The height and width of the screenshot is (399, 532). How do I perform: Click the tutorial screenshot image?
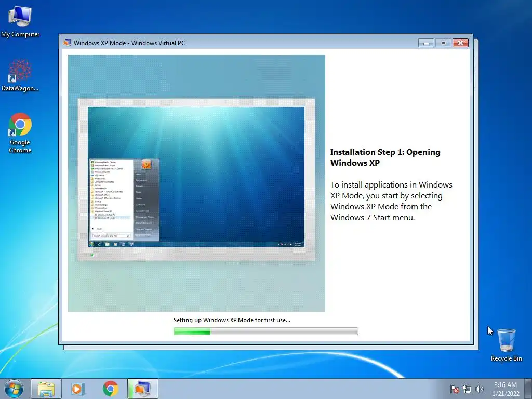pos(196,183)
